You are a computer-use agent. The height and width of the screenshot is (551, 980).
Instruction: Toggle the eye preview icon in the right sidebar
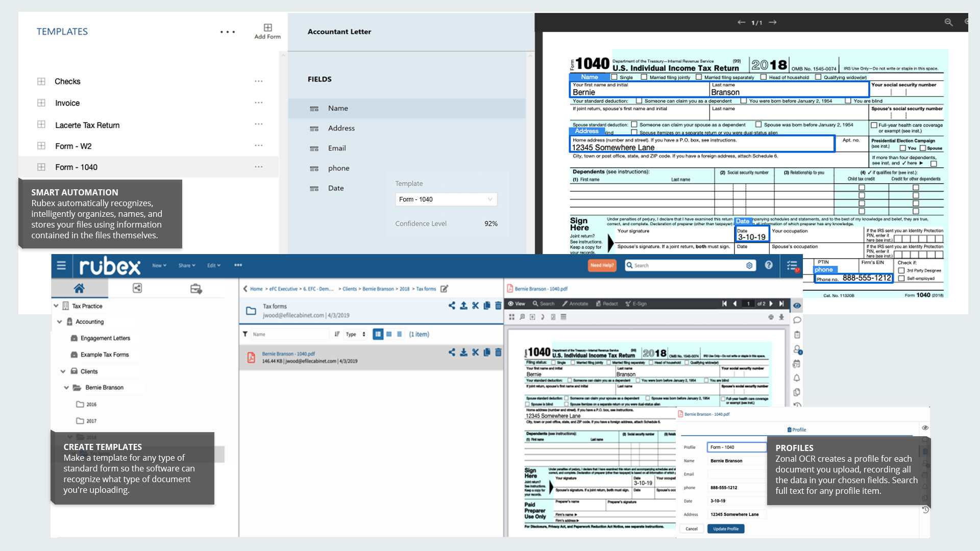(x=797, y=306)
